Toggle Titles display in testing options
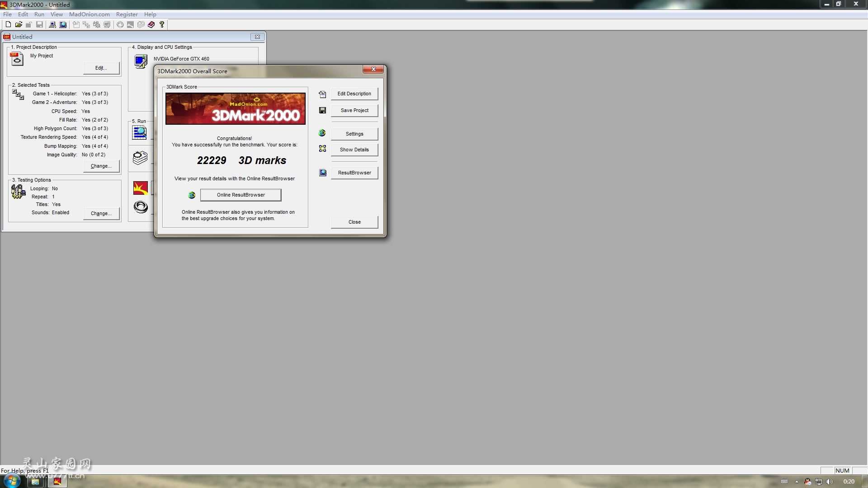The width and height of the screenshot is (868, 488). [56, 204]
